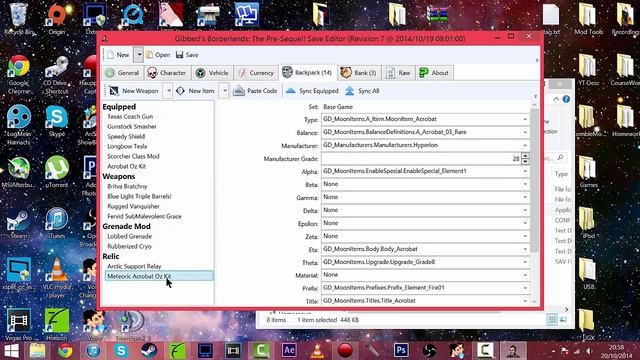640x360 pixels.
Task: Select Britva Bratchny weapon
Action: click(x=127, y=186)
